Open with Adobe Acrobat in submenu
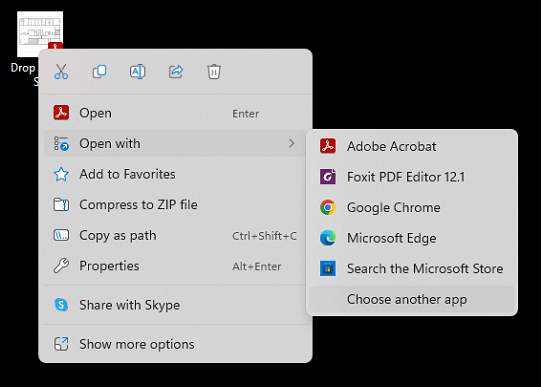The width and height of the screenshot is (542, 387). 412,147
